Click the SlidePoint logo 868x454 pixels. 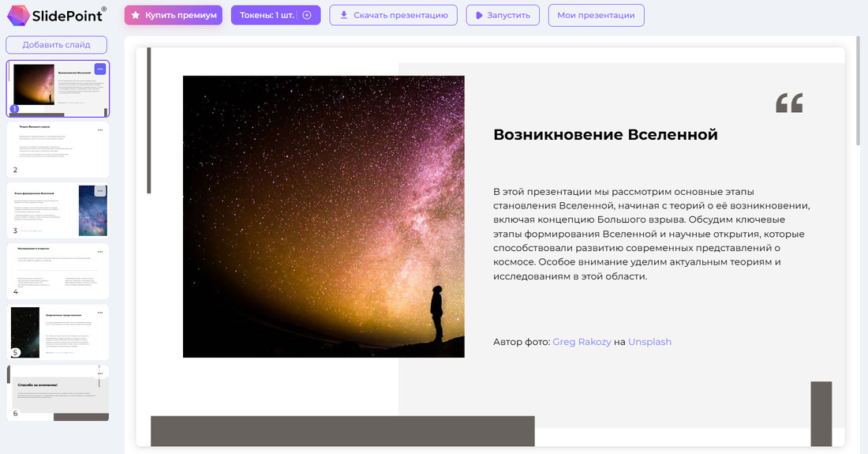point(57,15)
